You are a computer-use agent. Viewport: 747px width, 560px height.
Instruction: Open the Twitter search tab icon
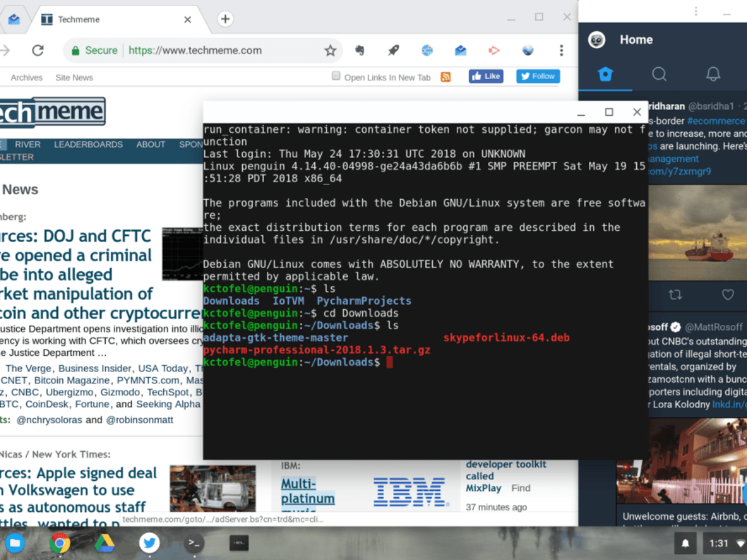(x=659, y=75)
